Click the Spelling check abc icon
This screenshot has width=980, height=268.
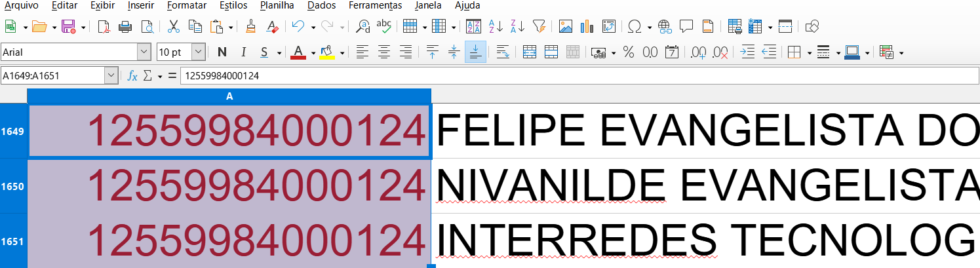pos(384,27)
